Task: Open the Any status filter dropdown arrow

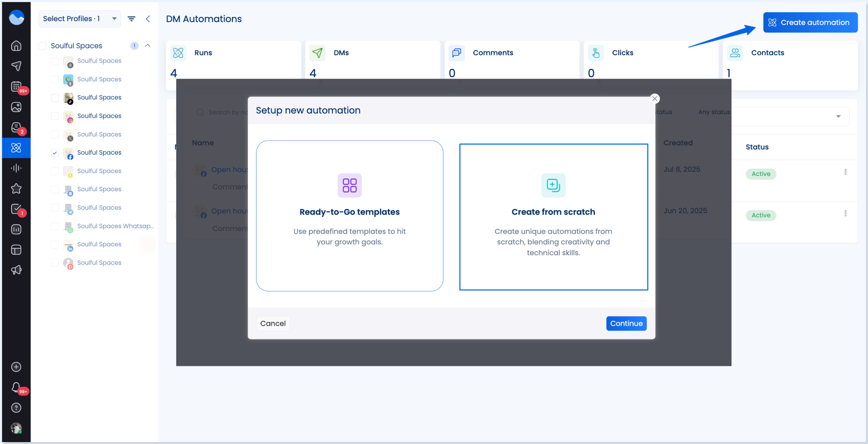Action: point(838,116)
